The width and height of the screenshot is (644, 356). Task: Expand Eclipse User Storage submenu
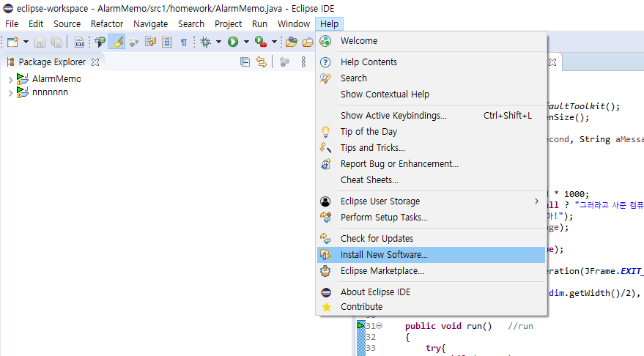pos(432,201)
